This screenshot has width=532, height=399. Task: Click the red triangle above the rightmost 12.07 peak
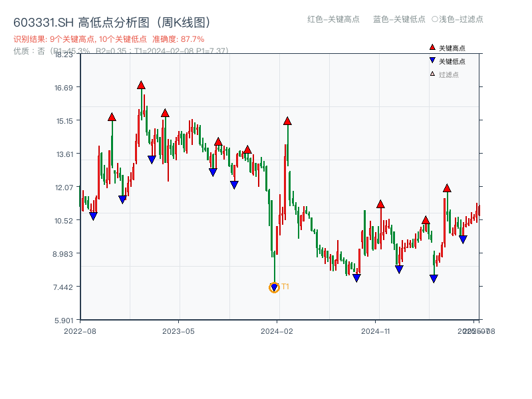pyautogui.click(x=447, y=187)
